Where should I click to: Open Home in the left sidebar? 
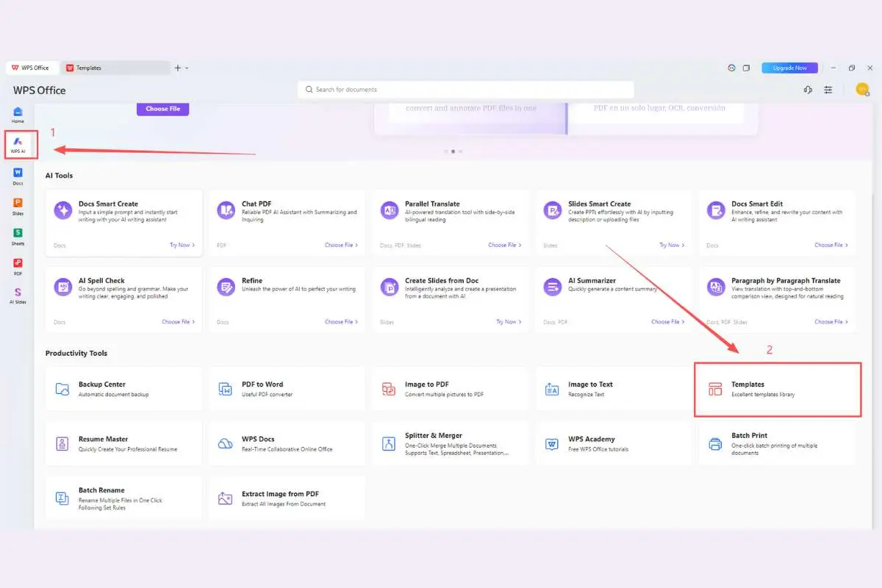[x=18, y=115]
